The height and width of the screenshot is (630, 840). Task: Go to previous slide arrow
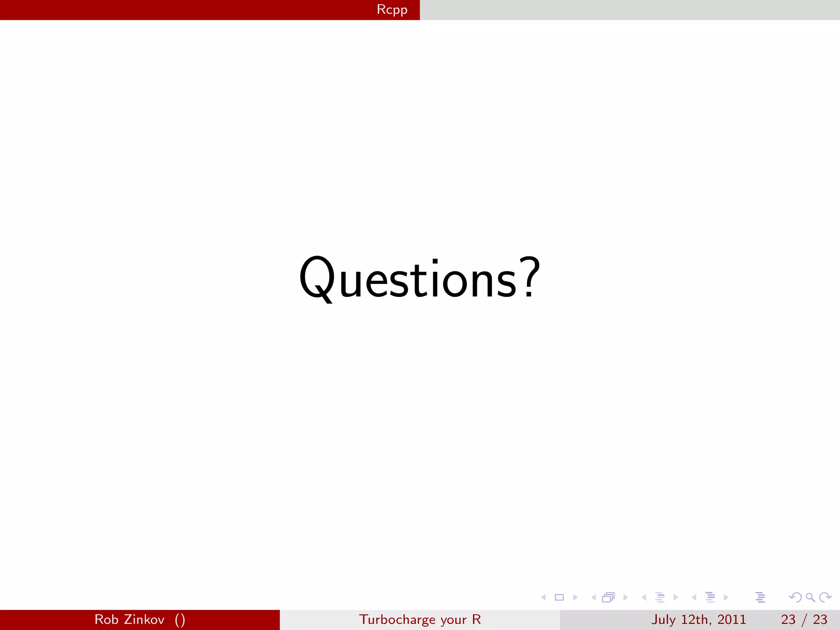pos(543,598)
